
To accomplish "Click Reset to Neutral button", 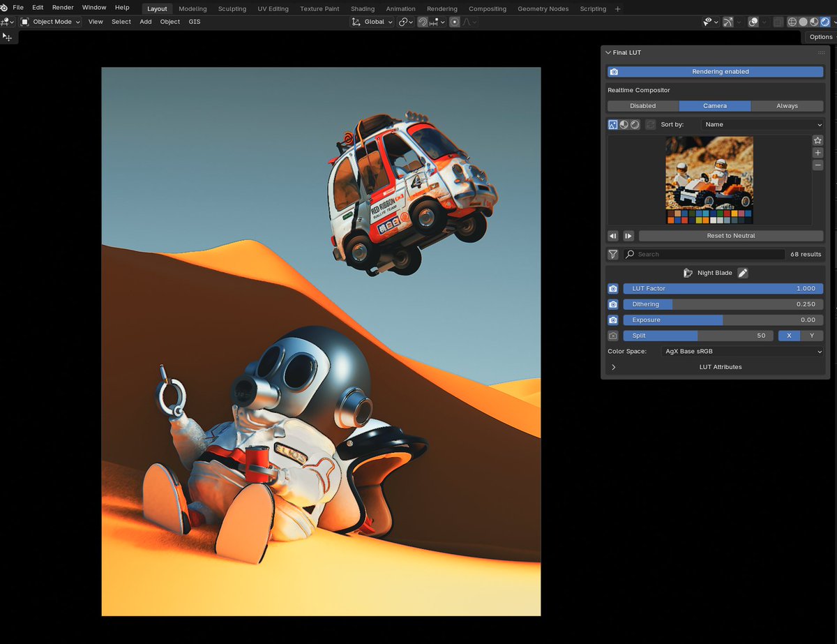I will 731,236.
